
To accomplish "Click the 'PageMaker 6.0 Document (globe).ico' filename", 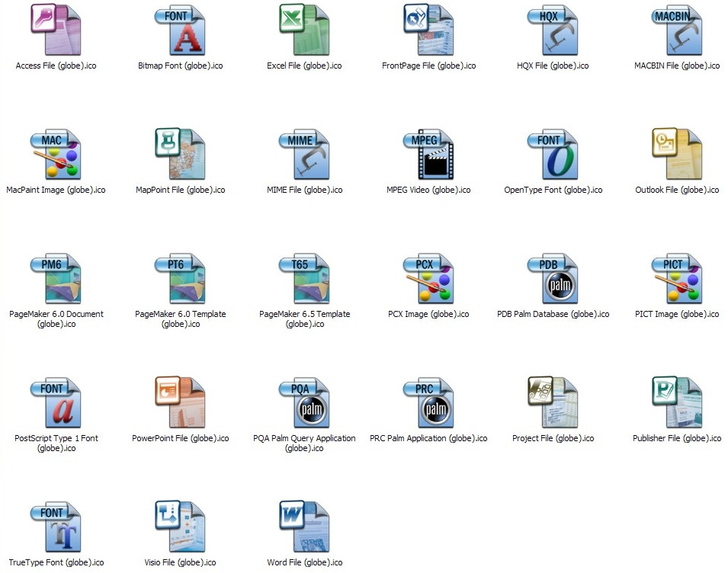I will pyautogui.click(x=56, y=319).
